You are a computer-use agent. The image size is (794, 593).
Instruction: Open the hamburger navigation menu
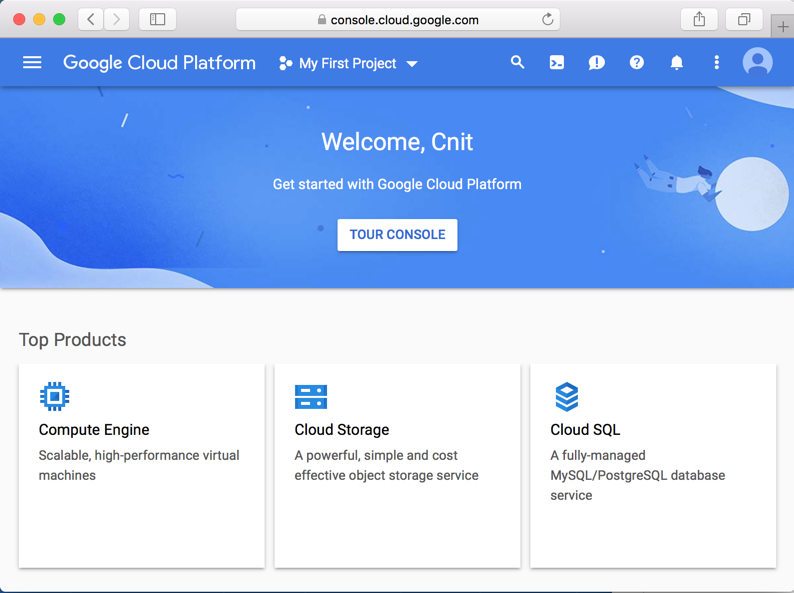coord(32,63)
